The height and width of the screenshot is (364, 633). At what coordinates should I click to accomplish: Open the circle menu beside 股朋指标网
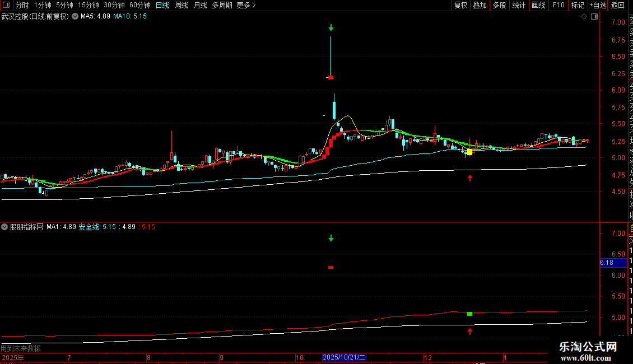pos(4,227)
